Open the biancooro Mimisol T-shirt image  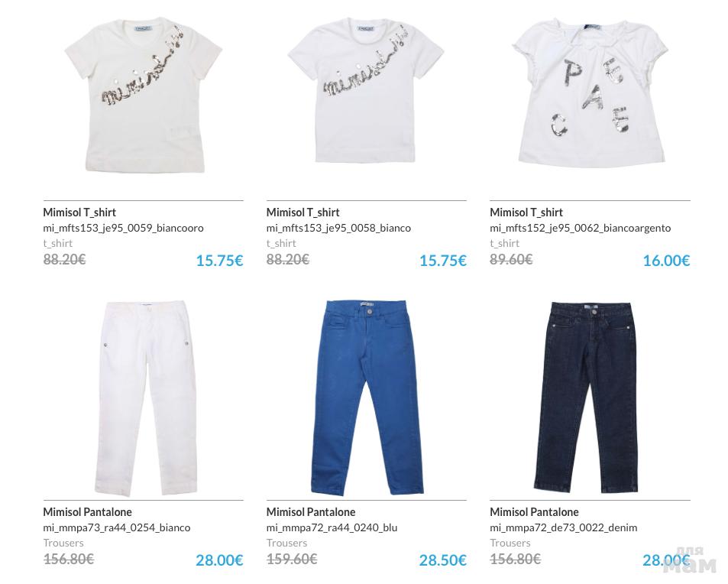click(143, 96)
